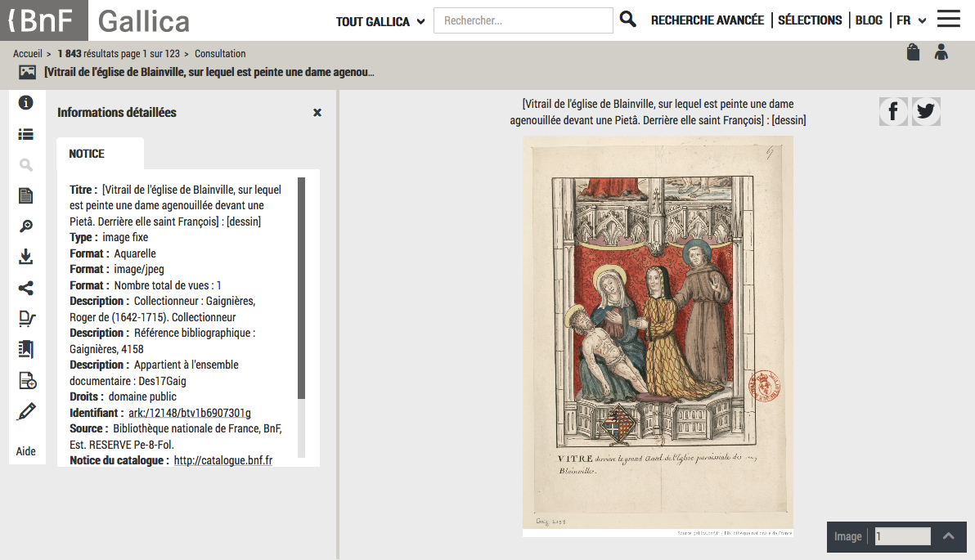Click the Image page number field
Screen dimensions: 975x560
[x=903, y=536]
